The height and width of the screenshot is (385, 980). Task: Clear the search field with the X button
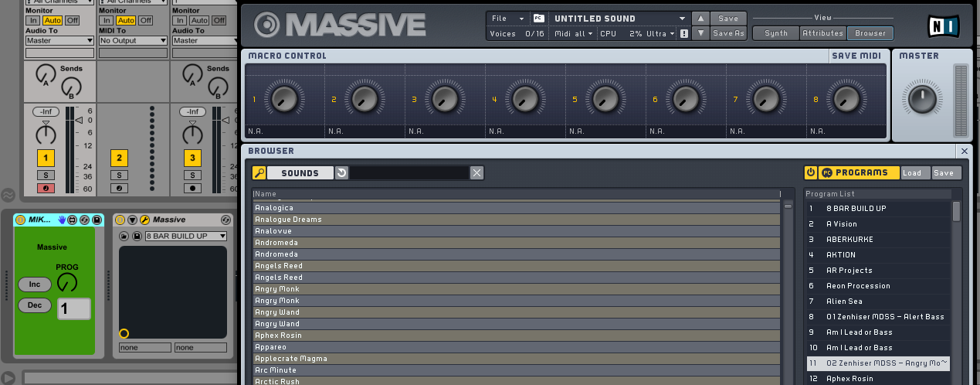[x=476, y=173]
